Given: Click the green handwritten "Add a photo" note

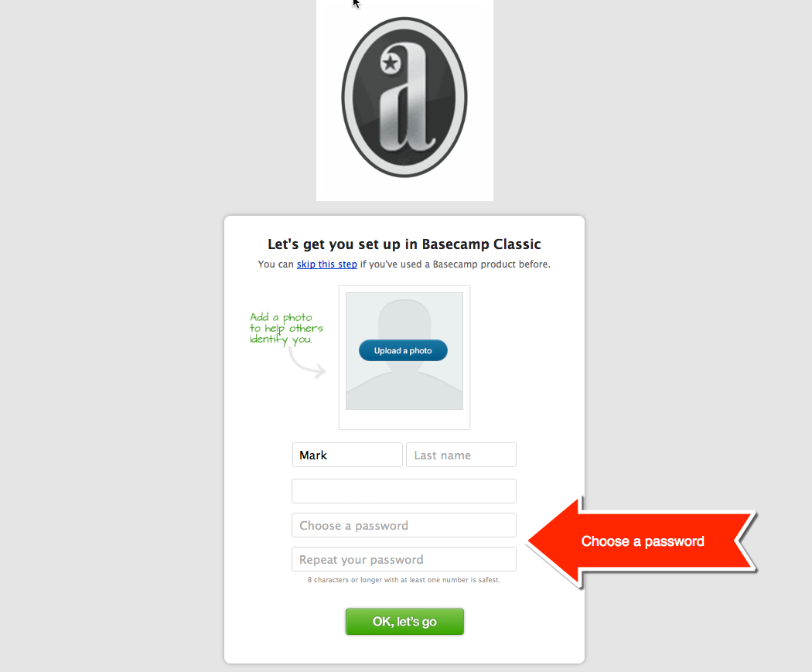Looking at the screenshot, I should pyautogui.click(x=286, y=328).
